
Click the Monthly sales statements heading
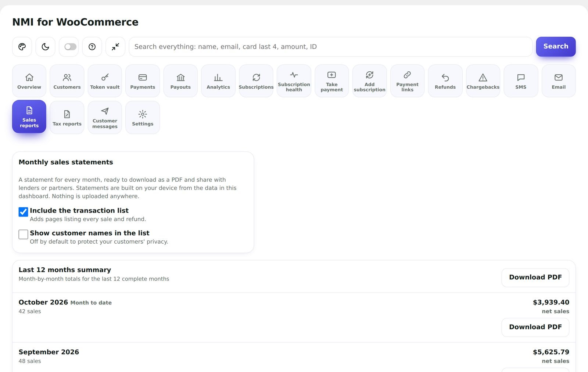[x=66, y=162]
